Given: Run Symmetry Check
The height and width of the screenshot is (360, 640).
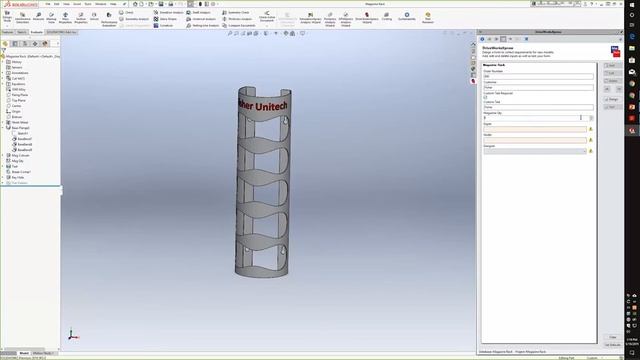Looking at the screenshot, I should pyautogui.click(x=236, y=13).
